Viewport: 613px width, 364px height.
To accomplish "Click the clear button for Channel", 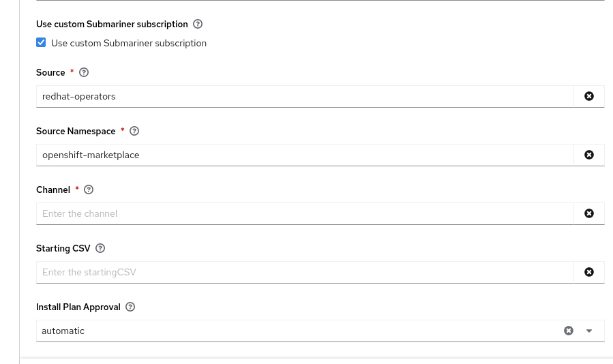I will click(589, 213).
